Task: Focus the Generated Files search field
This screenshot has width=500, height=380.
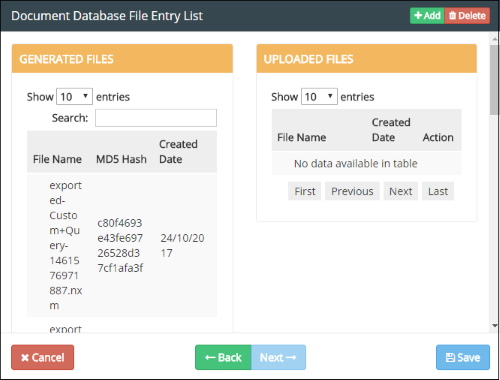Action: (156, 118)
